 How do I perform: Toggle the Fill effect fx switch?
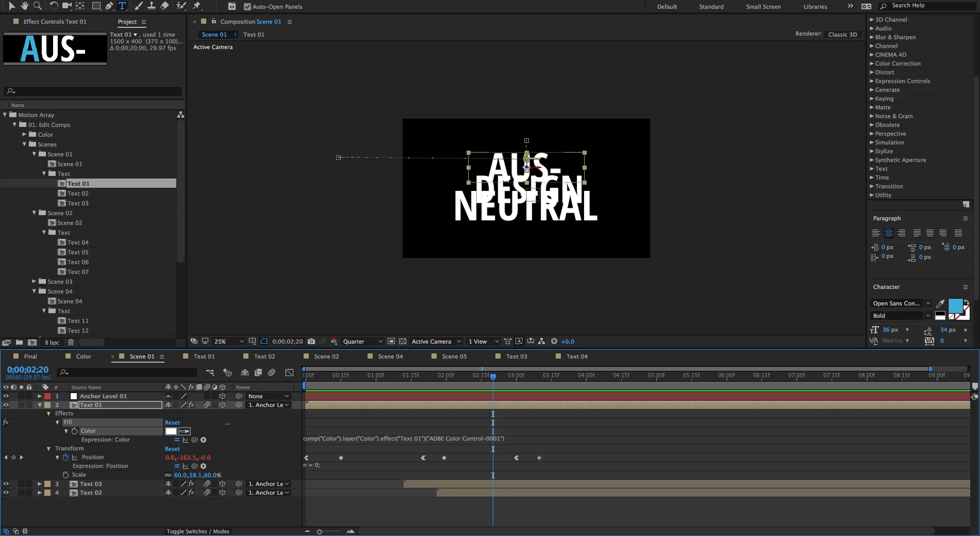(x=6, y=422)
